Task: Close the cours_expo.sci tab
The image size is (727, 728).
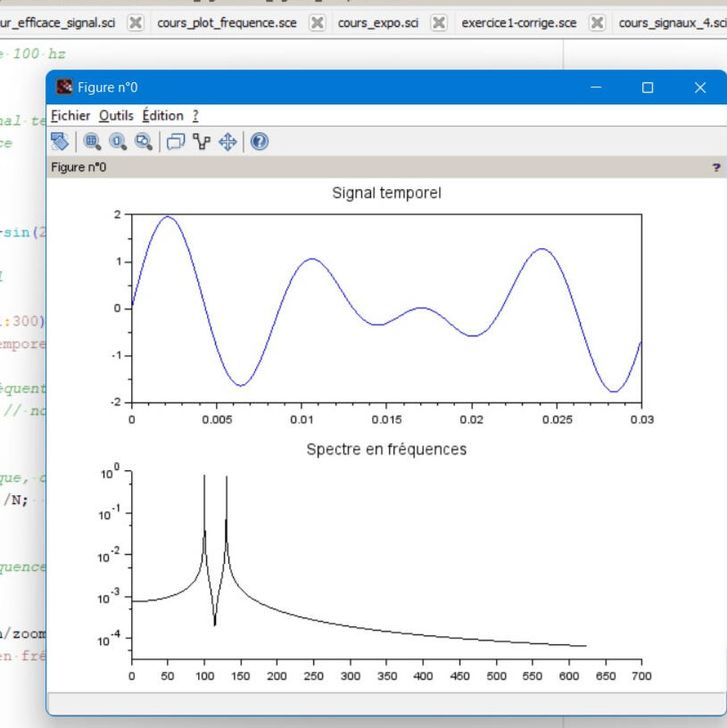Action: (439, 23)
